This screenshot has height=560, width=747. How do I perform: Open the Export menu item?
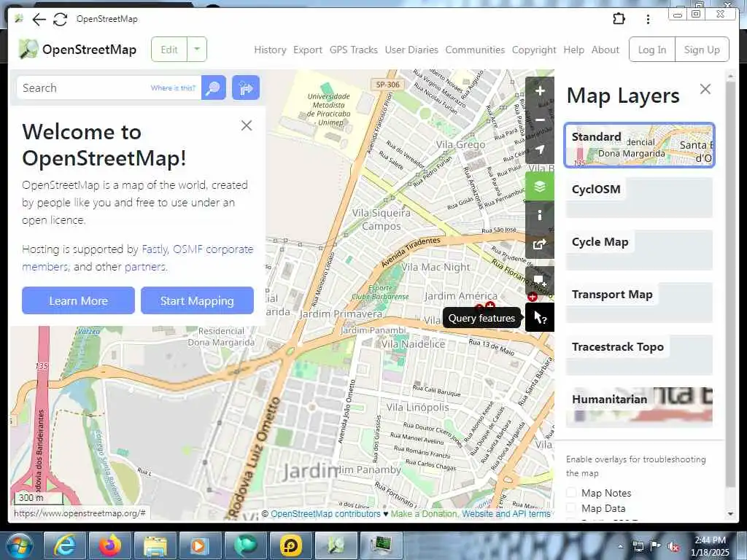pos(308,50)
